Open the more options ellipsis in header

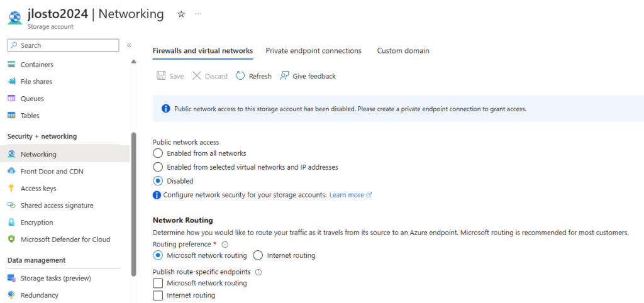pos(198,14)
